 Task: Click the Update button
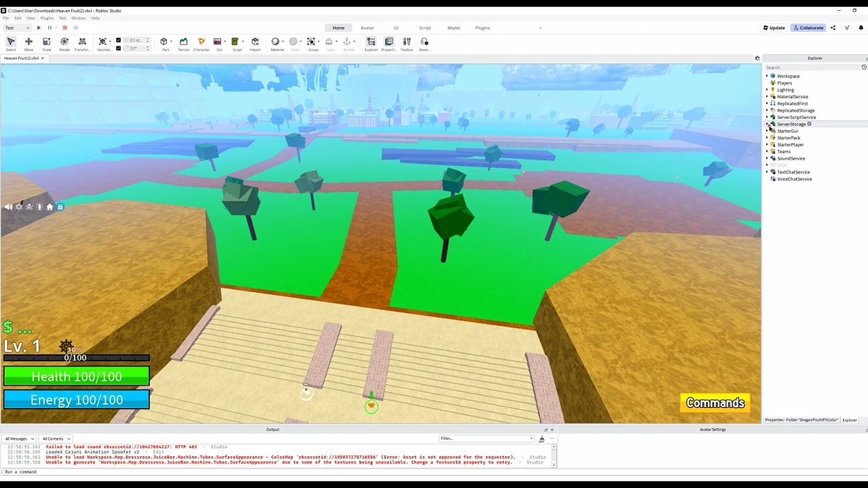coord(774,28)
